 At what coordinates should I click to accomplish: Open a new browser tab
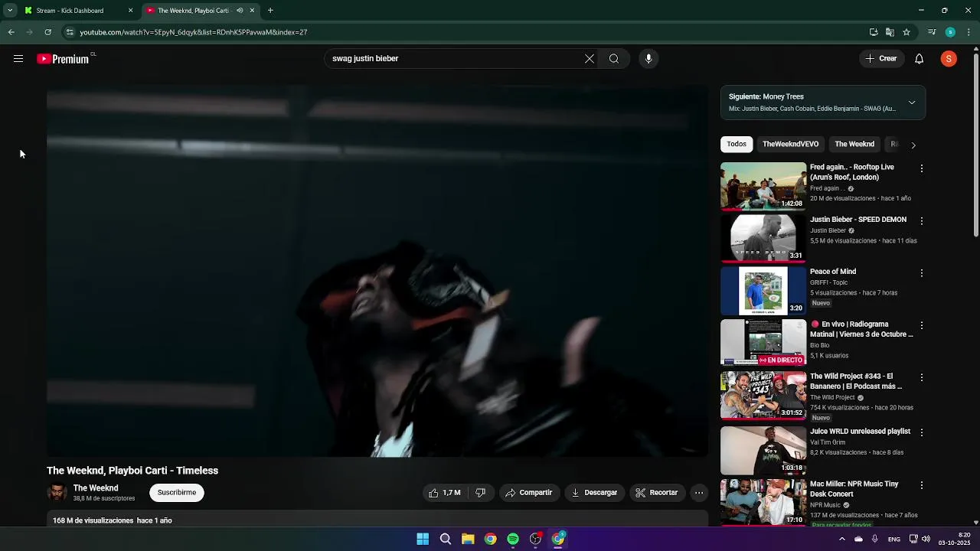[x=270, y=11]
